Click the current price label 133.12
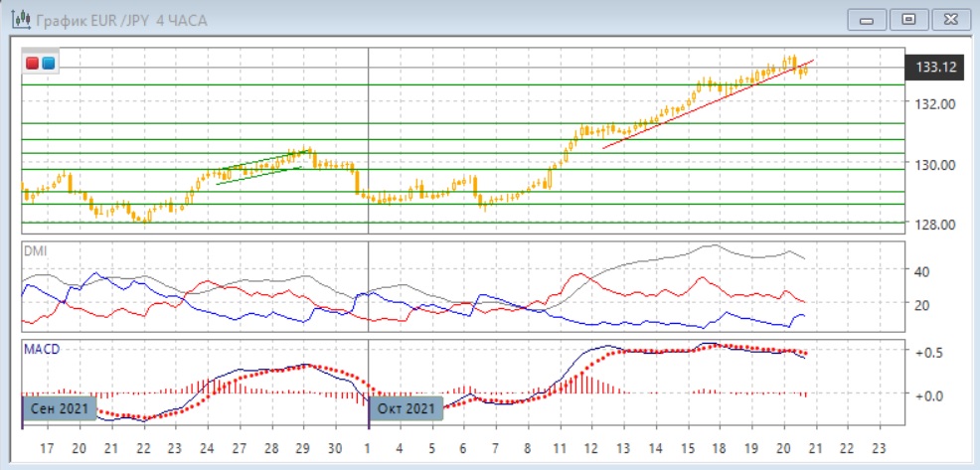Screen dimensions: 980x470 938,68
